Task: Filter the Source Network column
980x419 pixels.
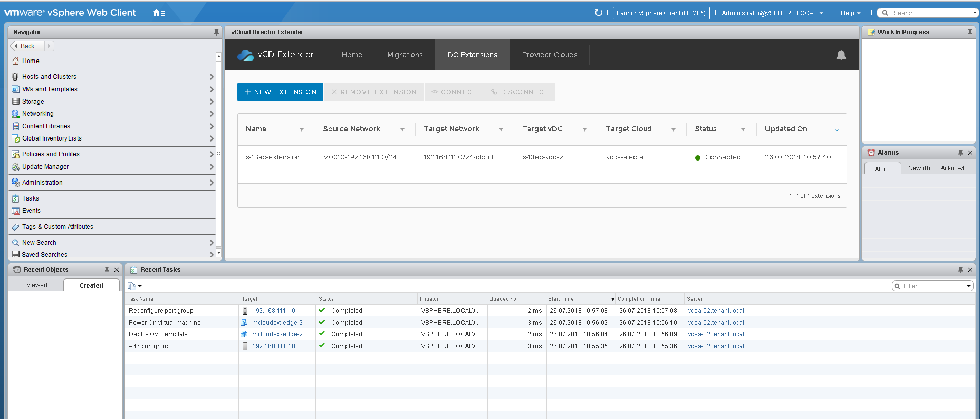Action: pyautogui.click(x=402, y=129)
